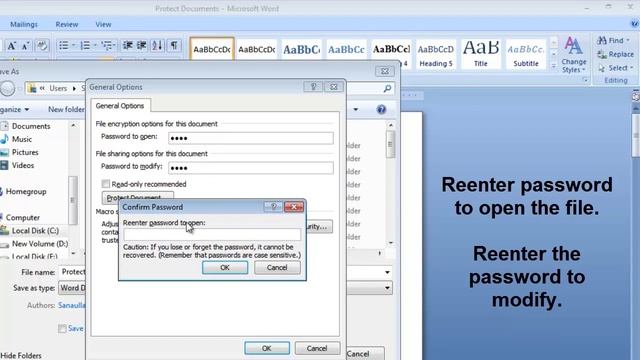Open the view options dropdown in Save As
This screenshot has height=360, width=640.
pos(356,109)
